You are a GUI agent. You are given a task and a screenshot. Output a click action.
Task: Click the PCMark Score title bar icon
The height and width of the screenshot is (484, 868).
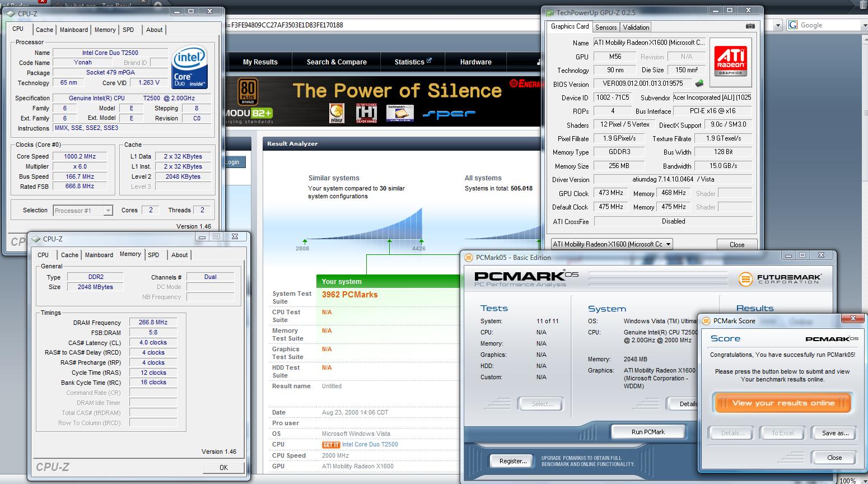pyautogui.click(x=707, y=321)
